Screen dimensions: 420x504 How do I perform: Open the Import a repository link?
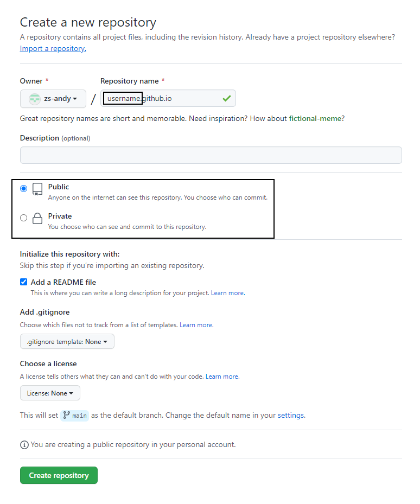point(53,49)
